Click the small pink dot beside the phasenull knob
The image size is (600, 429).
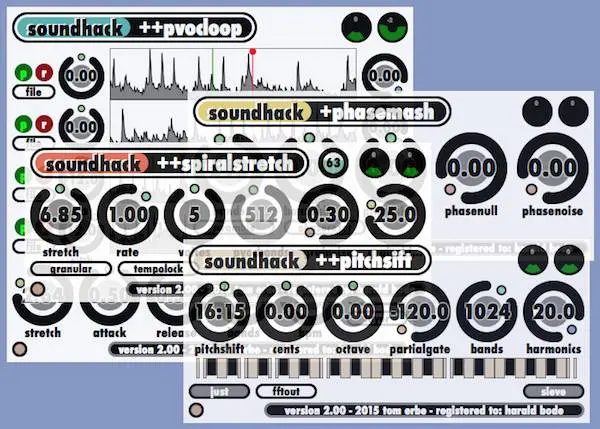coord(450,189)
